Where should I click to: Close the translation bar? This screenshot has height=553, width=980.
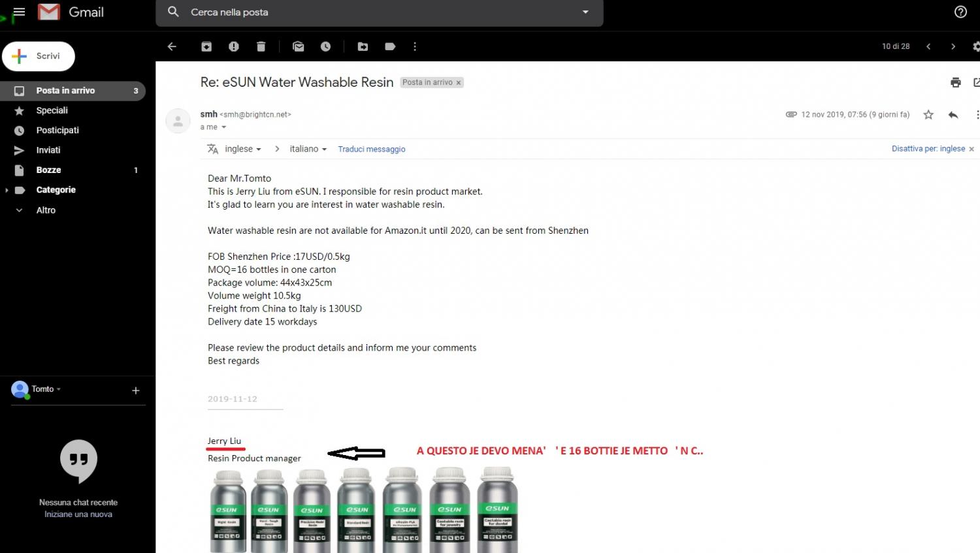pos(972,149)
